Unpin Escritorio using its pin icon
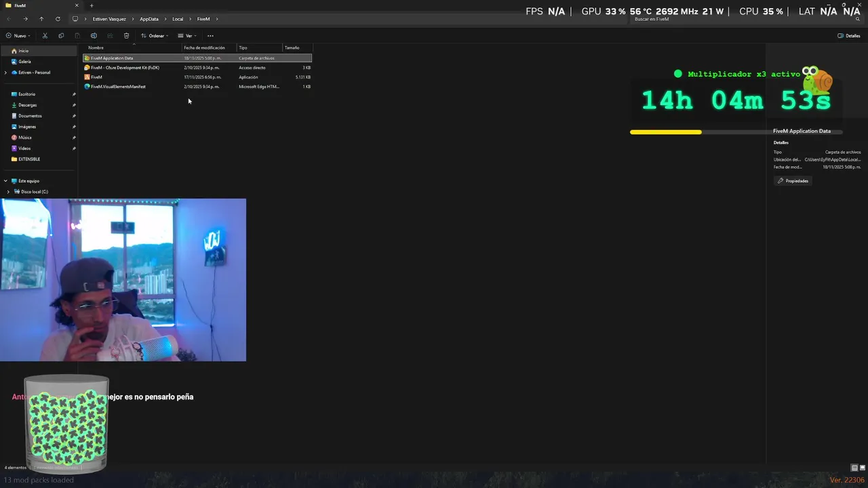 (74, 94)
